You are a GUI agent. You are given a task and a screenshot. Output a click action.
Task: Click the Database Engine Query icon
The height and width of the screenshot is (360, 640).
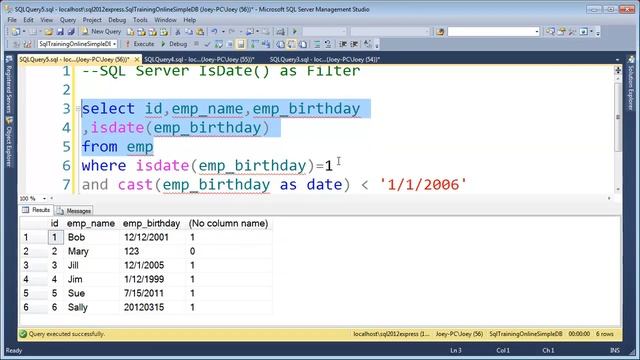click(x=131, y=31)
